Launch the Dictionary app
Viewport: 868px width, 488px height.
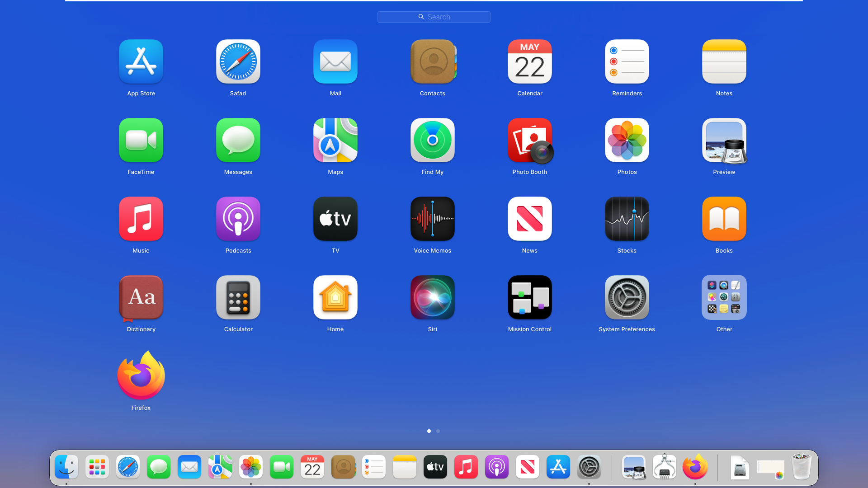point(141,297)
